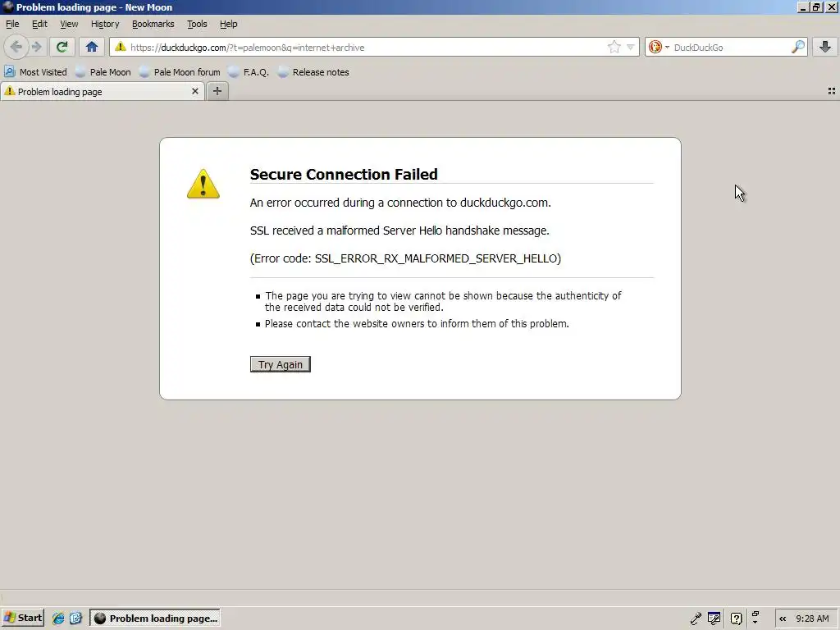Open the Bookmarks menu

153,24
